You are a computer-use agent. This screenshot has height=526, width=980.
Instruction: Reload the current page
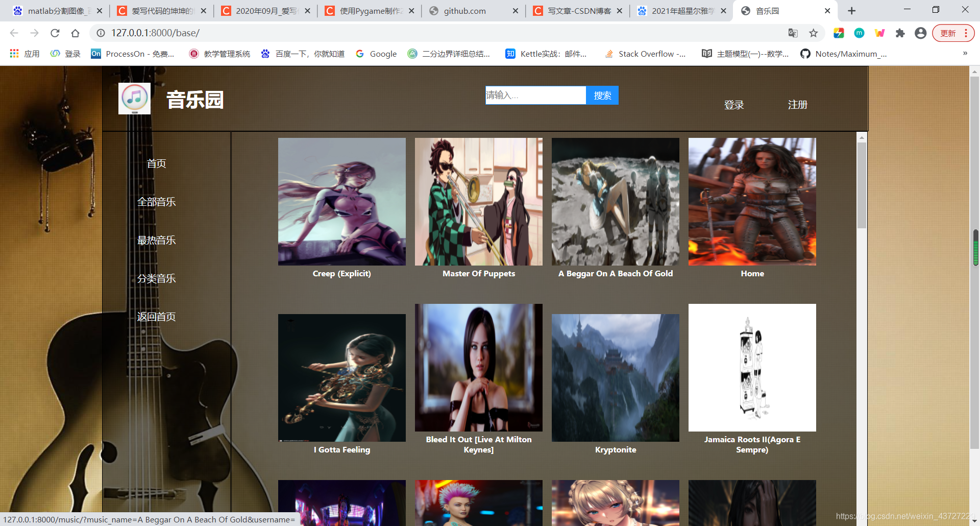[55, 33]
